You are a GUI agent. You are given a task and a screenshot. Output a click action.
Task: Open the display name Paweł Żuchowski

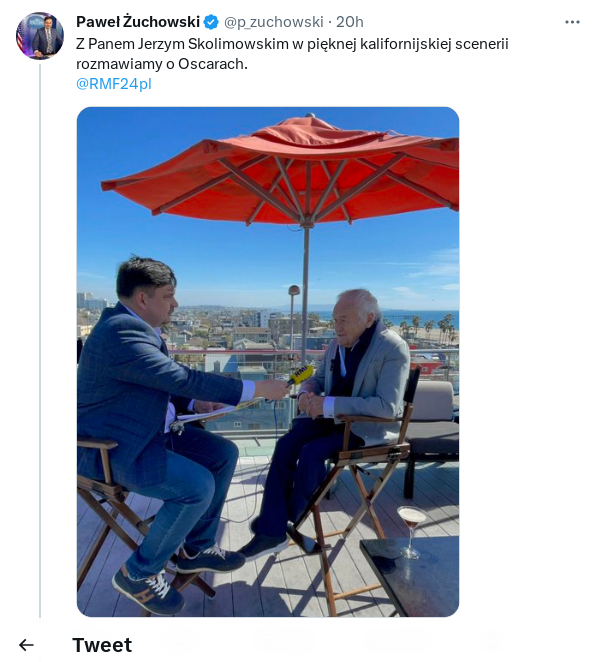tap(138, 22)
